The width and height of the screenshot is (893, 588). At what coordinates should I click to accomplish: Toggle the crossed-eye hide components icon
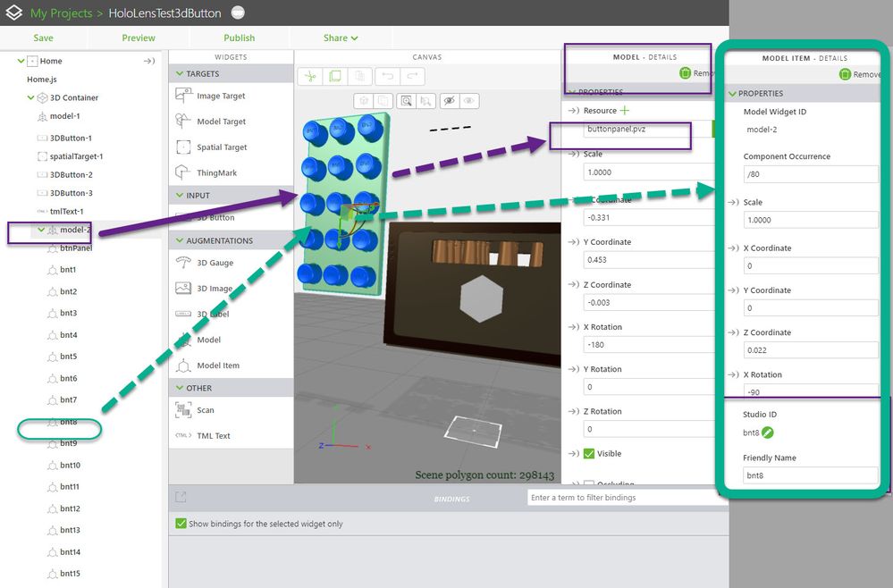tap(450, 101)
